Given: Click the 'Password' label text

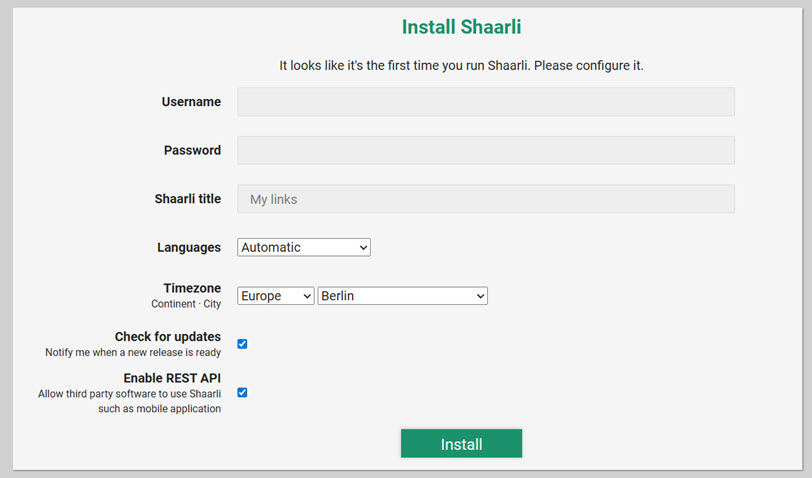Looking at the screenshot, I should [192, 150].
